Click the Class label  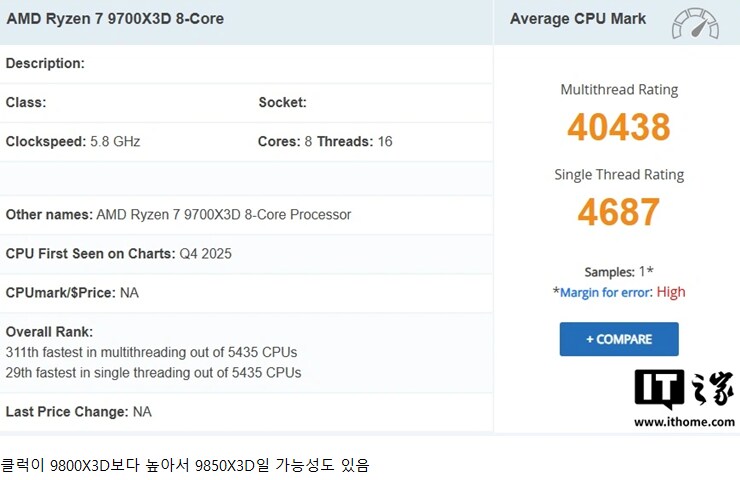tap(26, 102)
